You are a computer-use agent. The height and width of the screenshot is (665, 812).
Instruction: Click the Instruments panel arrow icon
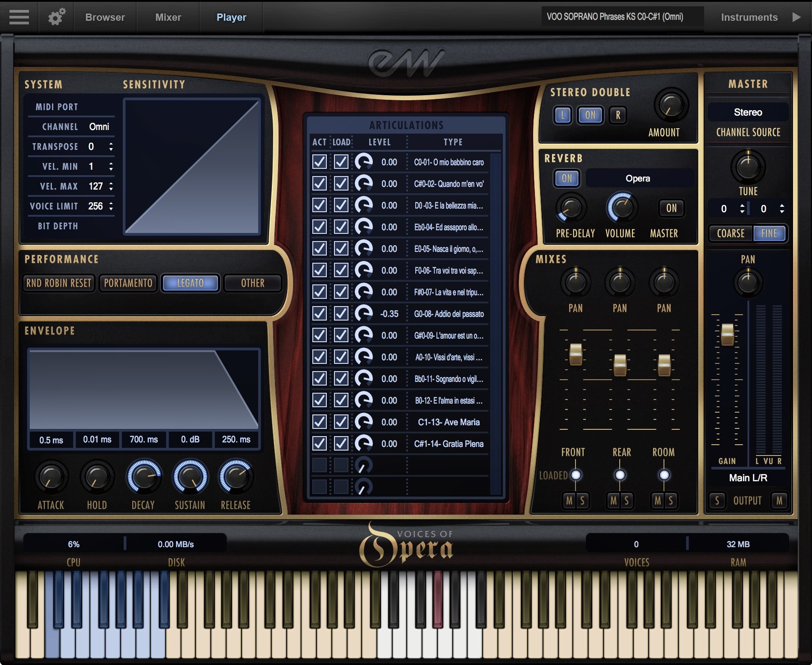(x=797, y=17)
